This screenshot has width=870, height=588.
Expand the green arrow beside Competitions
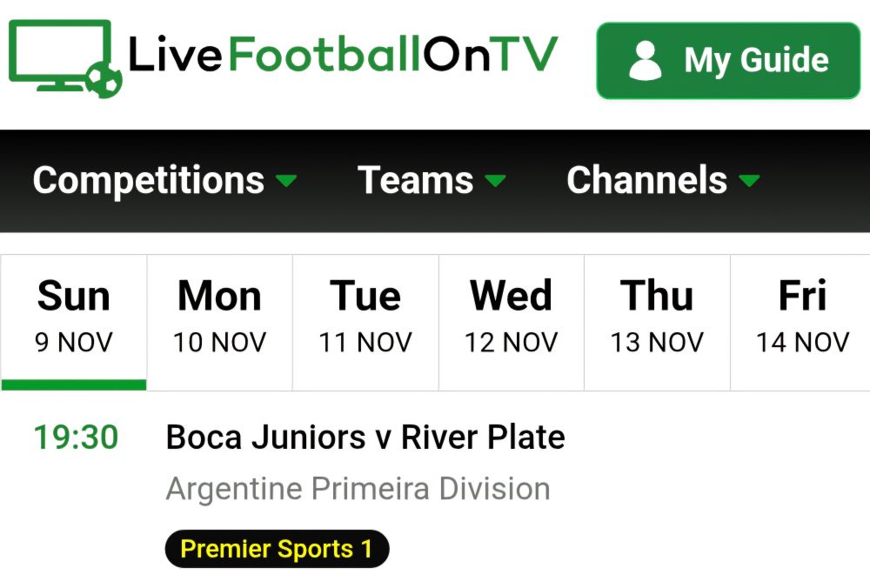click(x=286, y=181)
